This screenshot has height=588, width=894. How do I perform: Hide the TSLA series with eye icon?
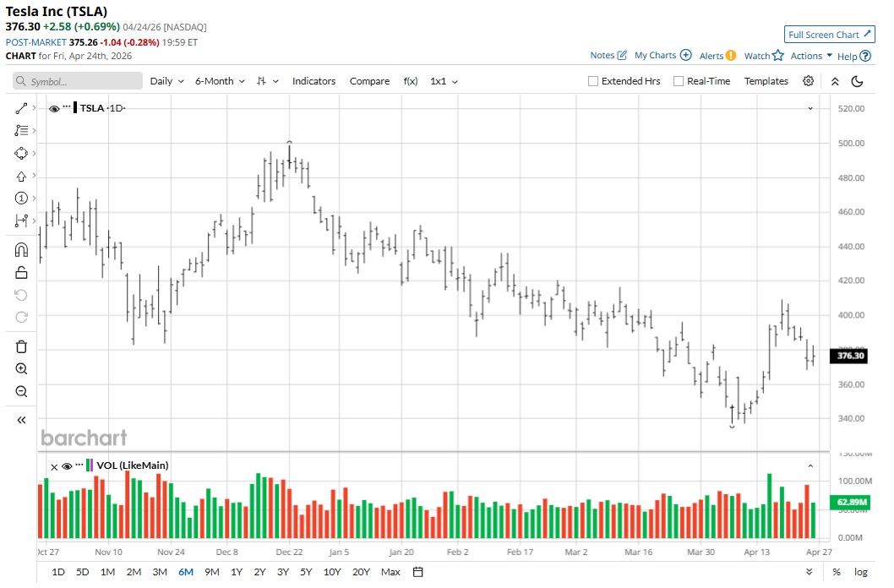pyautogui.click(x=54, y=109)
